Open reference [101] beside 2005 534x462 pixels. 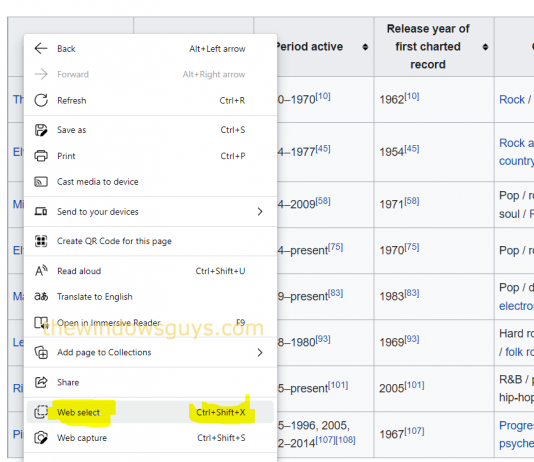point(414,385)
